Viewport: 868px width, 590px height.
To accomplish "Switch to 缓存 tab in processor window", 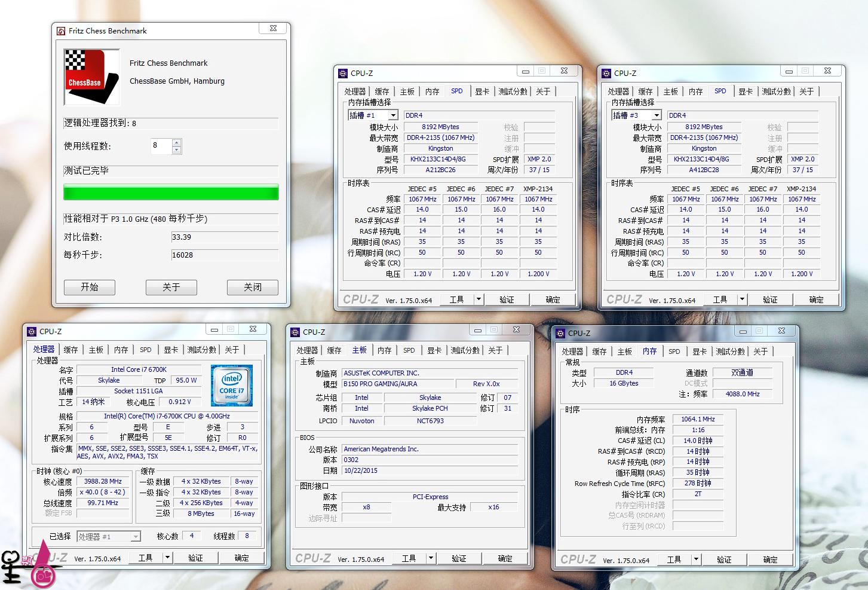I will (x=70, y=350).
